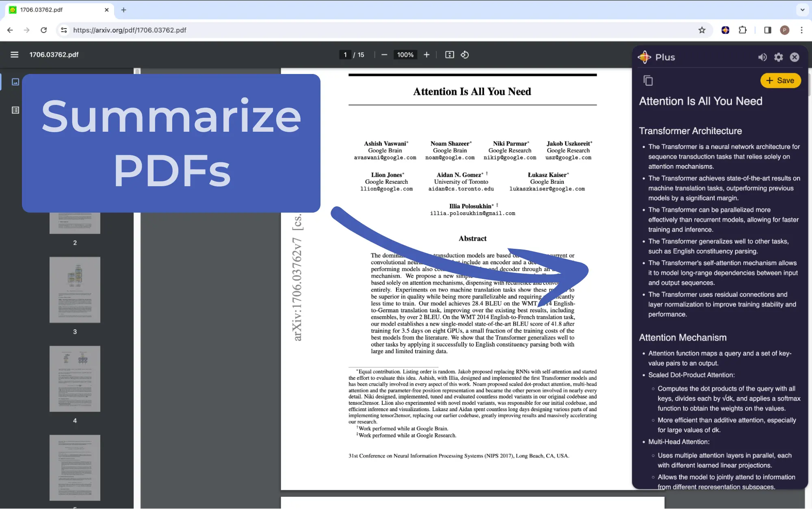Toggle the sidebar with the hamburger icon
Screen dimensions: 812x509
(14, 54)
